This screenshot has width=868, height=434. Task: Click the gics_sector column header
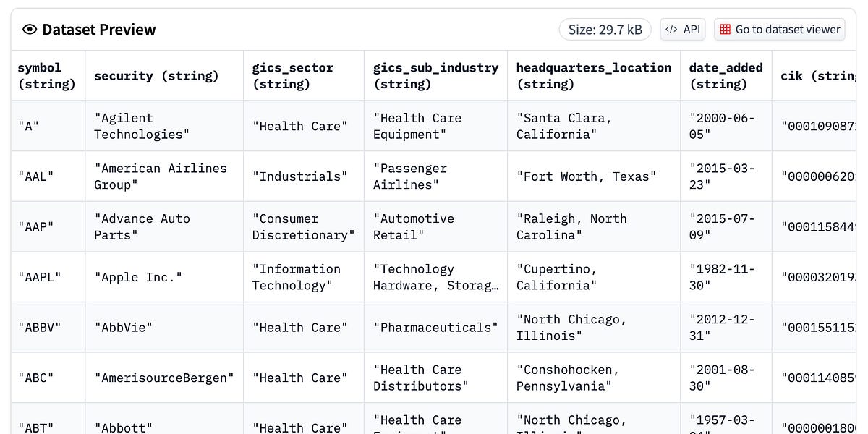pos(292,75)
